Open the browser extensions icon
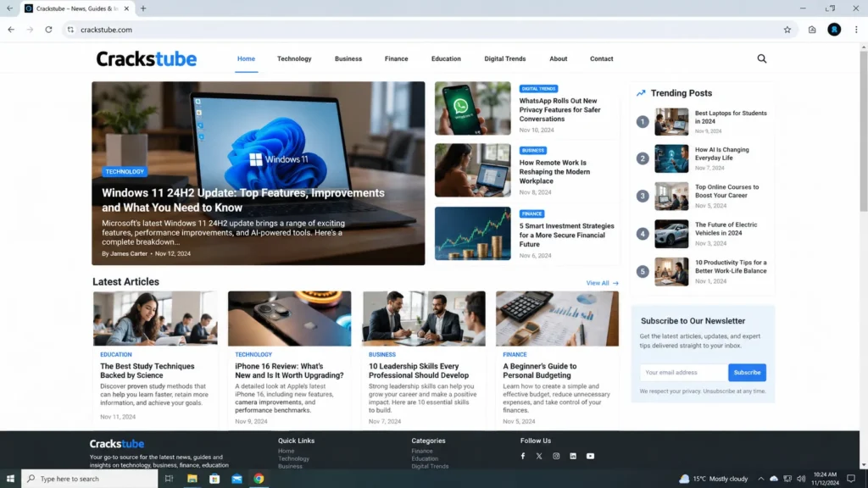The height and width of the screenshot is (488, 868). point(812,30)
